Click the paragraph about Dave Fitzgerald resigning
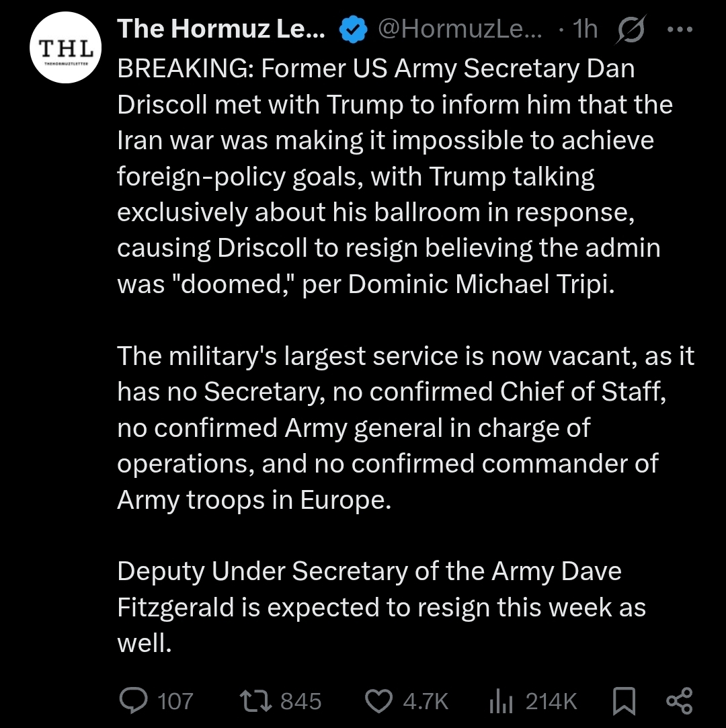 coord(382,607)
